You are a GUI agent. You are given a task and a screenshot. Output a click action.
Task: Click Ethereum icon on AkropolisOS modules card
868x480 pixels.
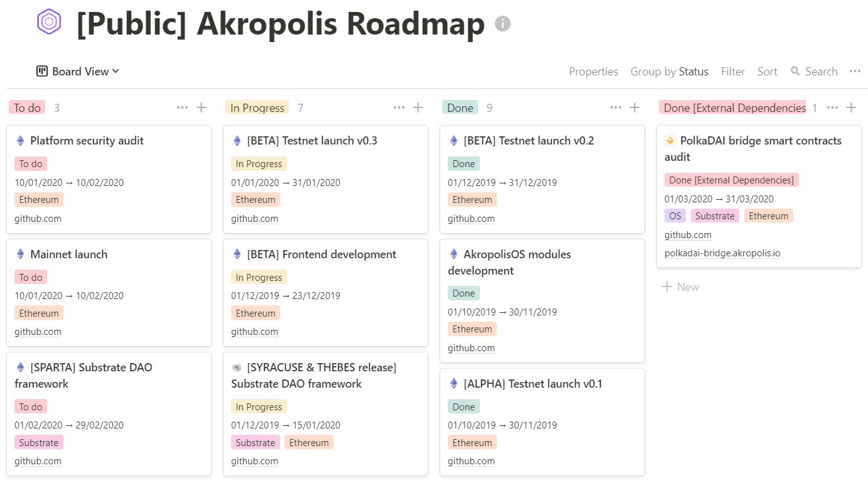(x=453, y=254)
